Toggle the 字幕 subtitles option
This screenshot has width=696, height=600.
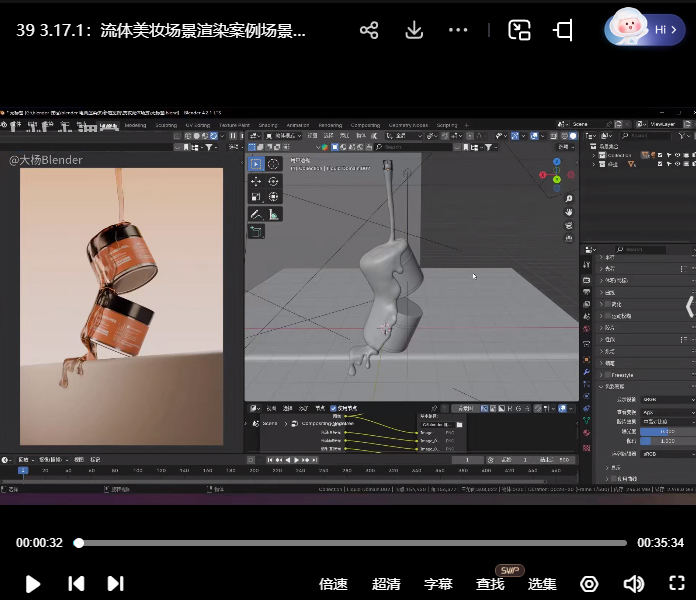pos(438,584)
